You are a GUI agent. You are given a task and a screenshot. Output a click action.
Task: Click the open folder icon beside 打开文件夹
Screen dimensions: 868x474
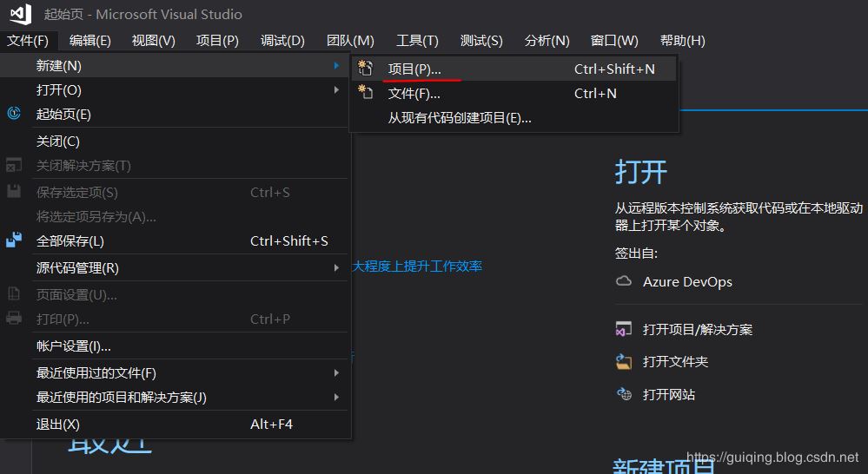click(624, 362)
